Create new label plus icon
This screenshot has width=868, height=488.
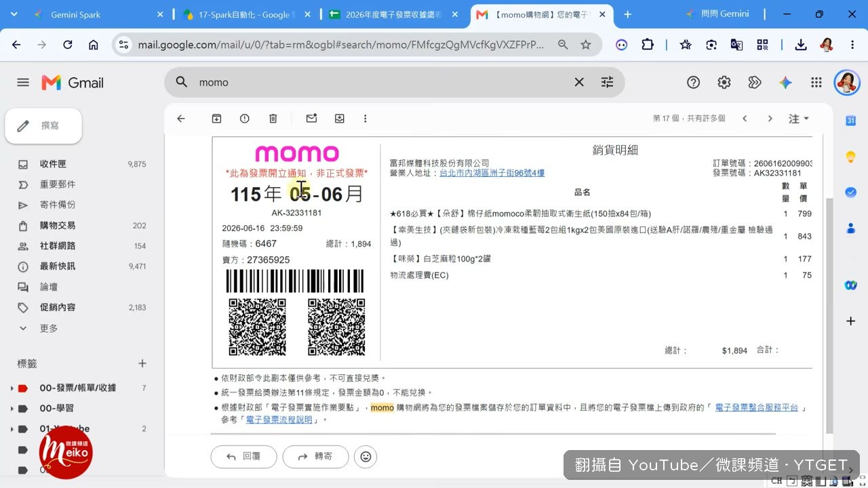[x=142, y=364]
